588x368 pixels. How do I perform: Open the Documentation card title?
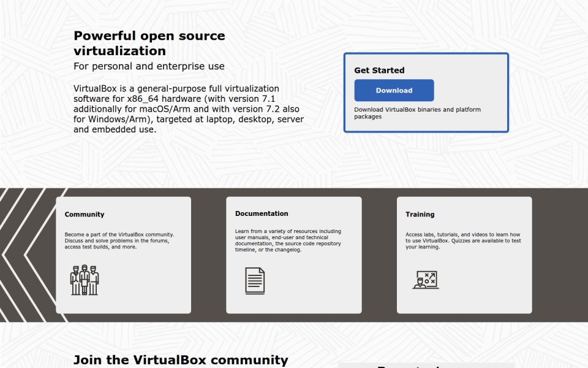pyautogui.click(x=262, y=213)
